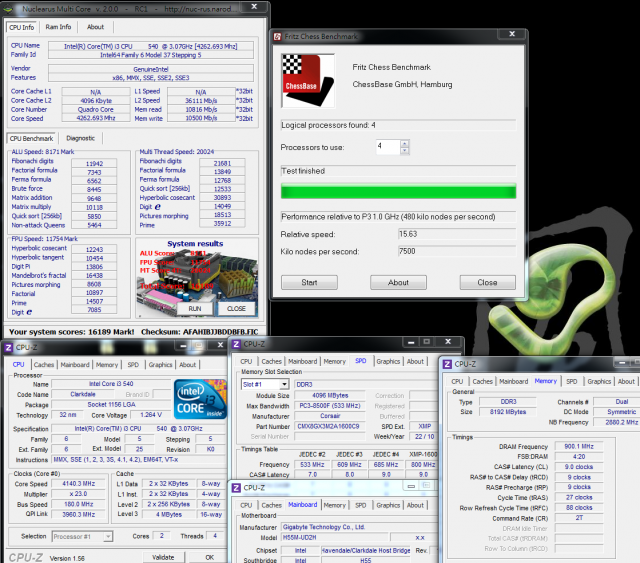Open the About tab in Nuclearus
Viewport: 640px width, 563px height.
[95, 27]
